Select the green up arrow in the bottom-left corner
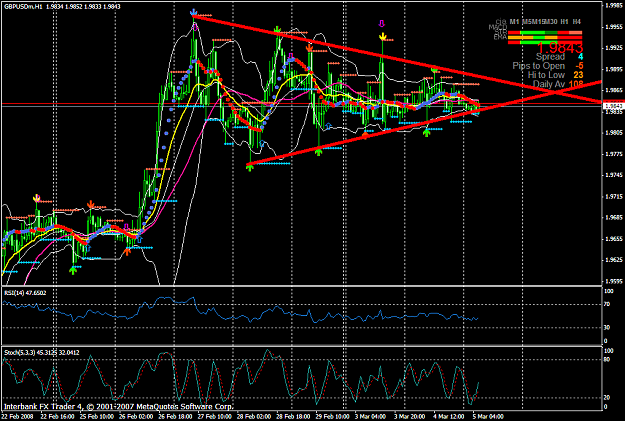Viewport: 625px width, 421px height. pyautogui.click(x=73, y=271)
